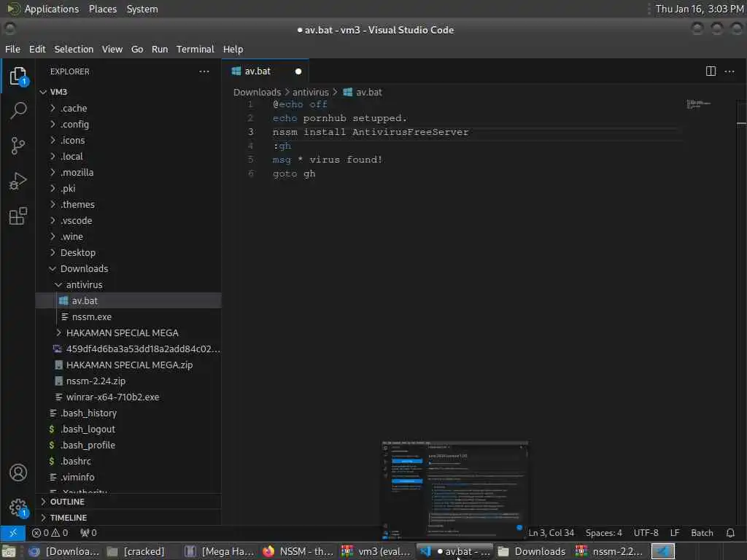Expand the Desktop folder

(53, 252)
